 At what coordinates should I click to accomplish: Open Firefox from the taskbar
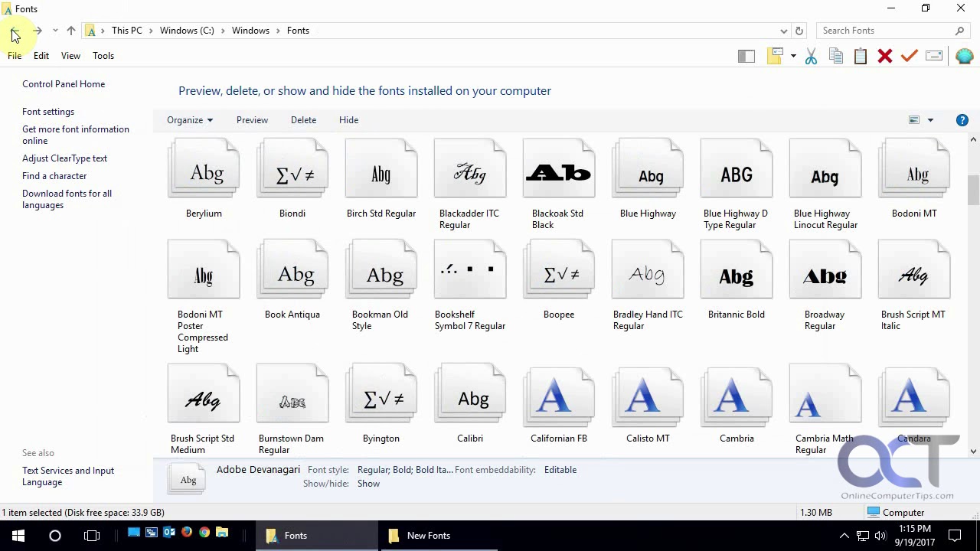pos(187,533)
